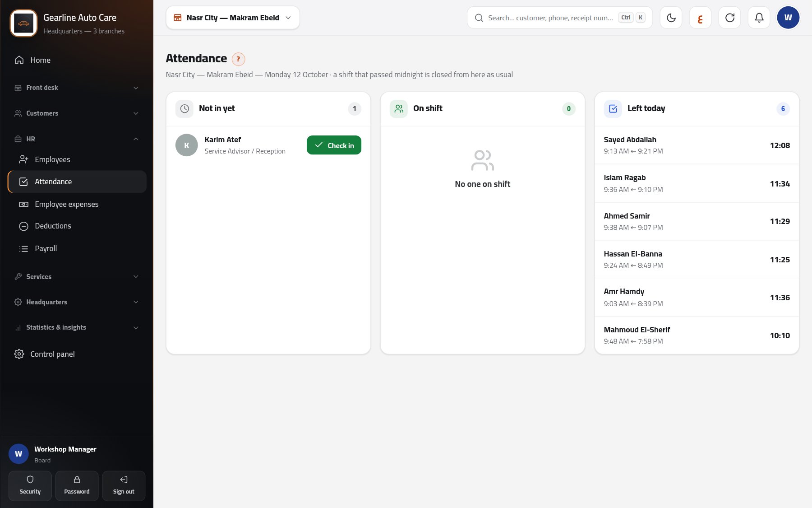Select Islam Ragab's attendance row
The height and width of the screenshot is (508, 812).
(697, 183)
